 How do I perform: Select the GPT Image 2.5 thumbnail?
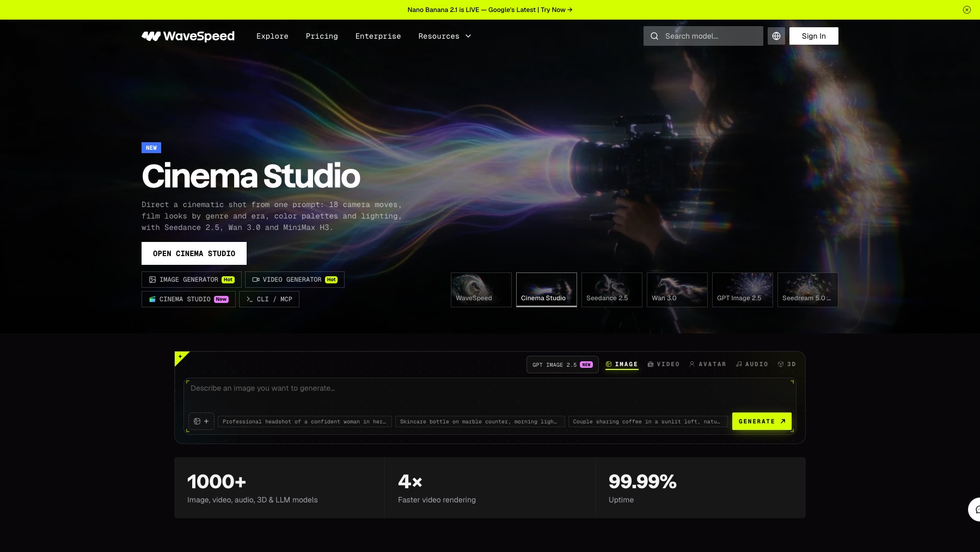coord(743,290)
